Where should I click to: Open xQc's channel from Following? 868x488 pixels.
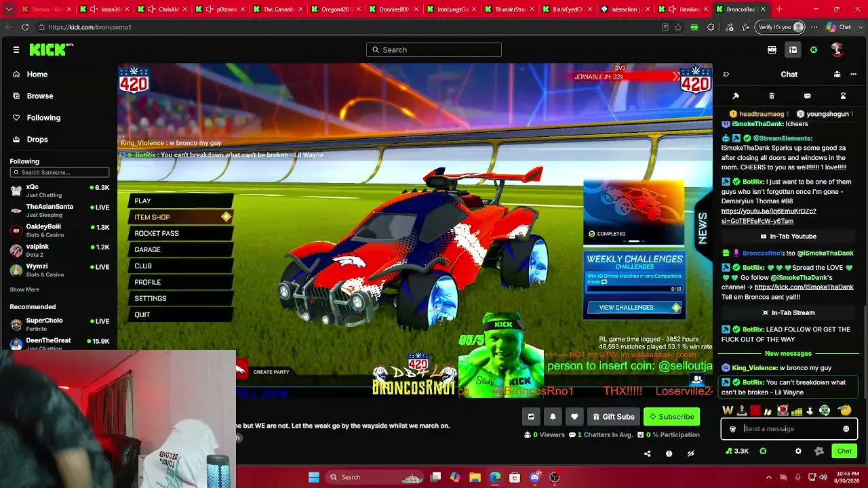click(x=59, y=190)
